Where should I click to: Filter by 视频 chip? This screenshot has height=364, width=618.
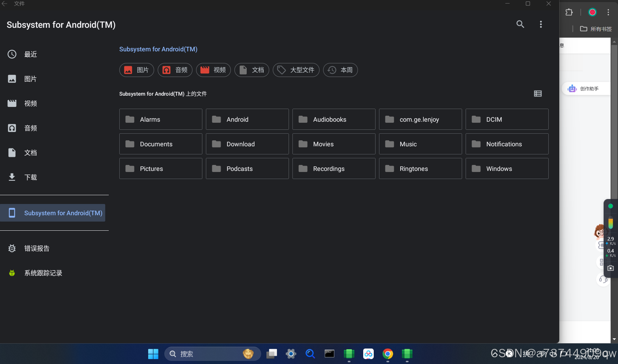(x=213, y=70)
